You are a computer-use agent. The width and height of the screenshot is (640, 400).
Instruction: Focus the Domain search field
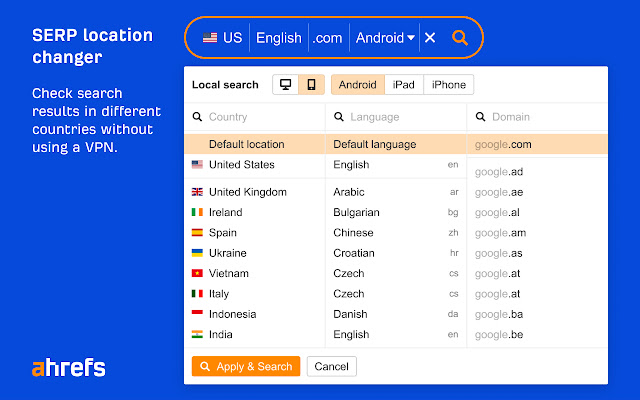pos(537,117)
